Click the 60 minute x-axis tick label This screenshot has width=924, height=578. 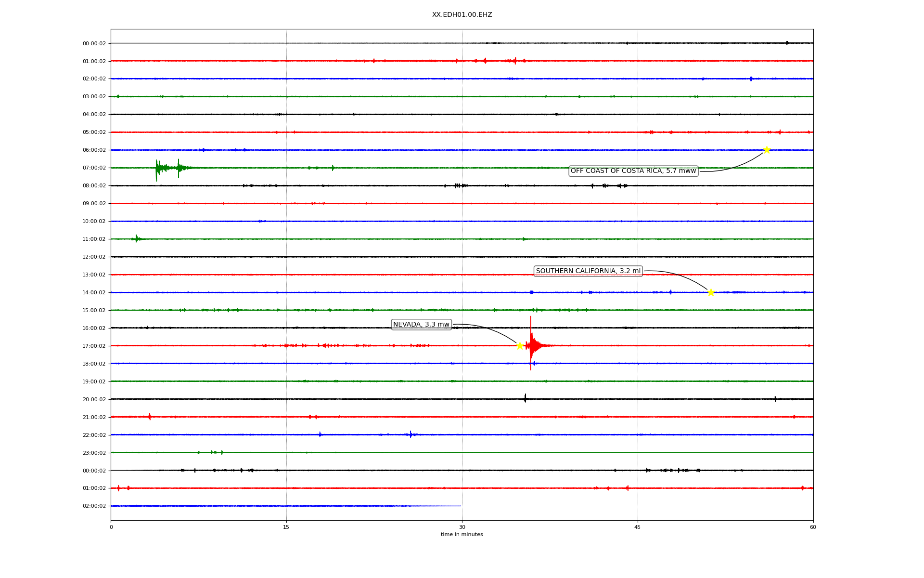click(812, 527)
